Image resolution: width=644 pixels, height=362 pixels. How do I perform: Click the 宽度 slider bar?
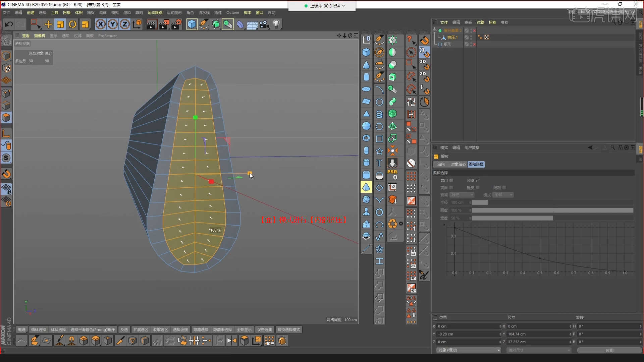[552, 218]
